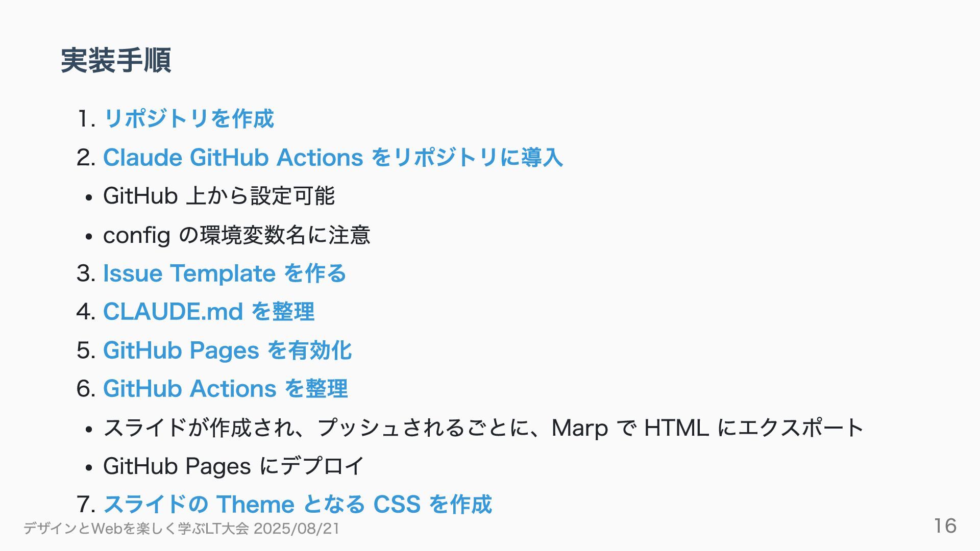This screenshot has height=551, width=980.
Task: Open the CLAUDE.md を整理 link
Action: pos(209,312)
